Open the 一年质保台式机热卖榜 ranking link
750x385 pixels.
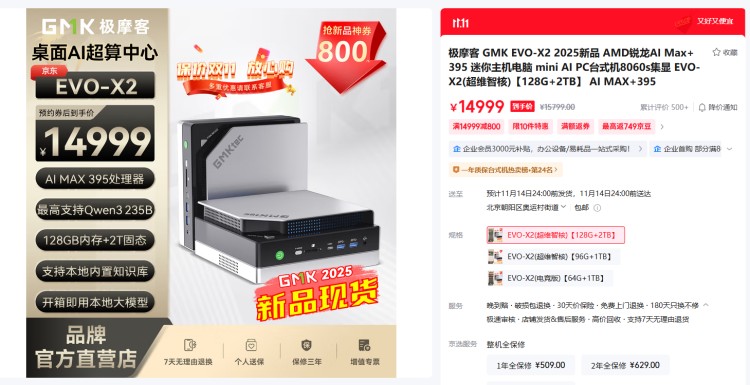(506, 170)
